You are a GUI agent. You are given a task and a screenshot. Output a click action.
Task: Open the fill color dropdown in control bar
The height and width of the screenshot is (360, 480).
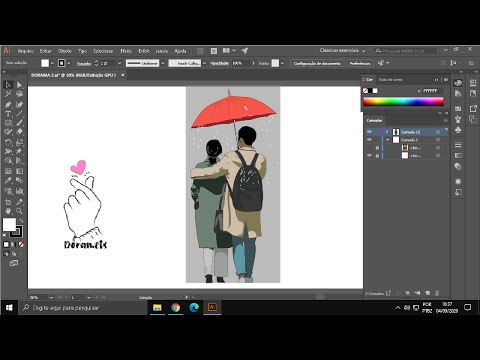click(x=52, y=63)
